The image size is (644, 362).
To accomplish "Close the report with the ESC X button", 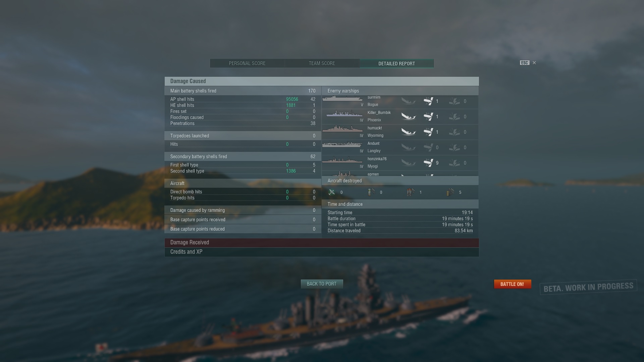I will (x=534, y=63).
